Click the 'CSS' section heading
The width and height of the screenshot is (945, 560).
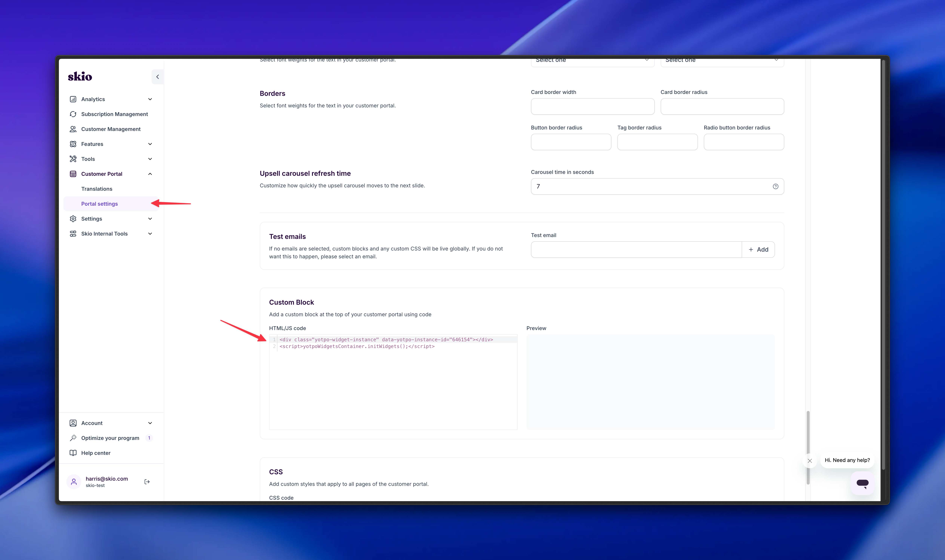(x=276, y=472)
